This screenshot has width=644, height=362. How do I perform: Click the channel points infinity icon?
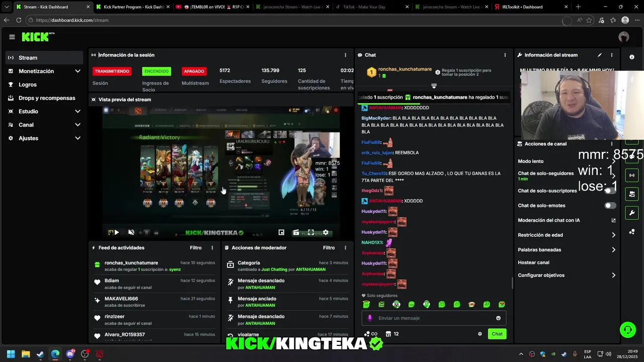(371, 334)
